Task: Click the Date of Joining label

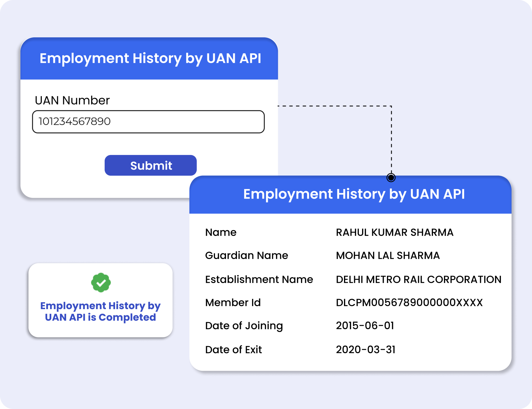Action: [x=244, y=326]
